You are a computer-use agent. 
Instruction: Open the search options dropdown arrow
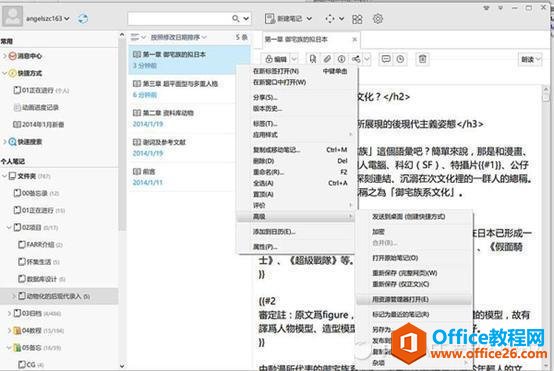pyautogui.click(x=246, y=18)
